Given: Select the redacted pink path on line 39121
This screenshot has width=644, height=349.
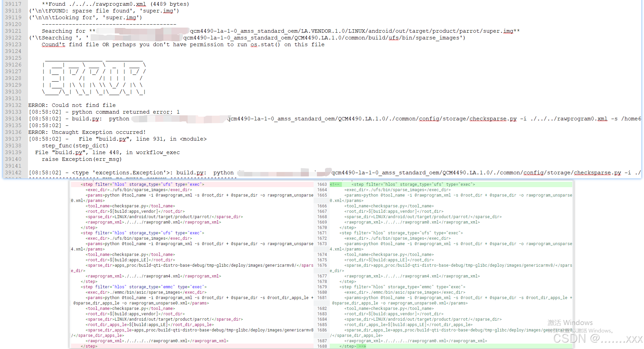Looking at the screenshot, I should click(141, 31).
